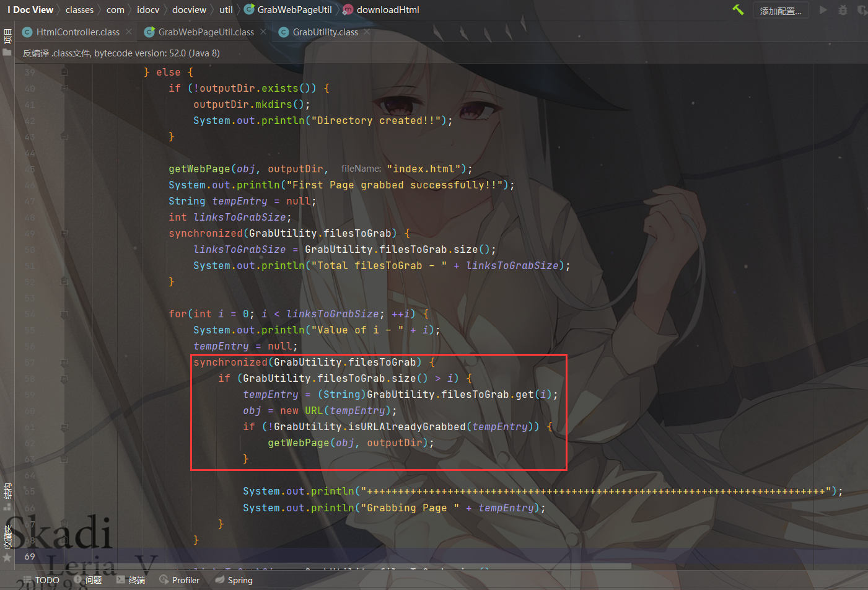Switch to the HtmlController.class editor tab

[78, 32]
